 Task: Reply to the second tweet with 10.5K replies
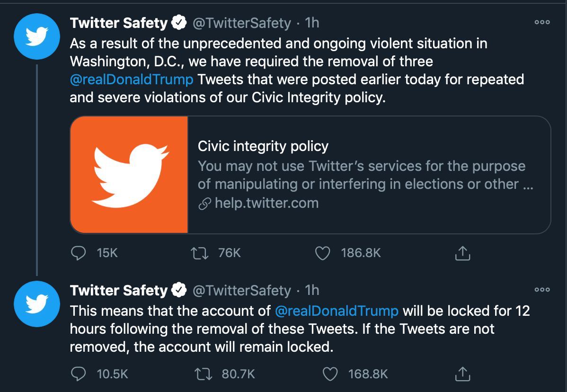click(77, 374)
